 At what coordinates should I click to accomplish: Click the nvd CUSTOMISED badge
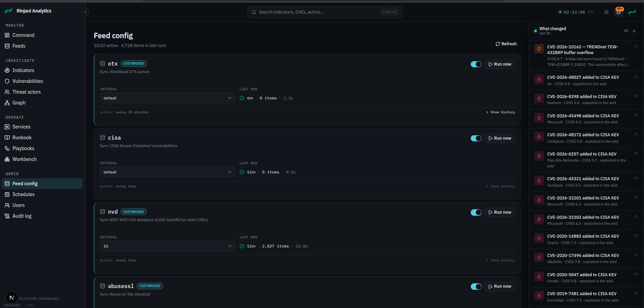coord(134,212)
